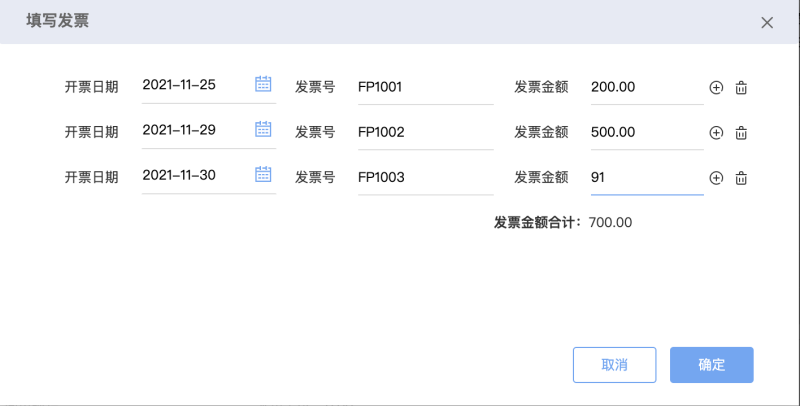Delete the FP1002 invoice row
The width and height of the screenshot is (800, 406).
[741, 133]
